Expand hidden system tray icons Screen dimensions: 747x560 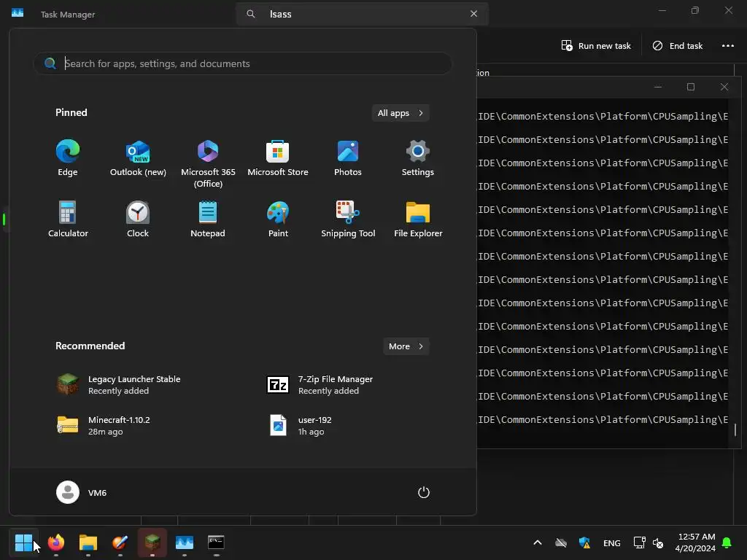pyautogui.click(x=538, y=542)
